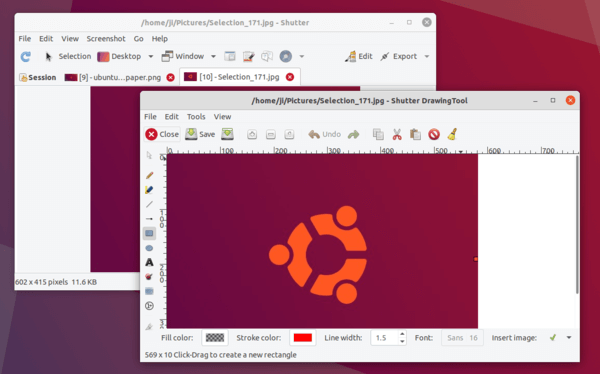600x374 pixels.
Task: Expand the Export dropdown arrow
Action: click(x=427, y=57)
